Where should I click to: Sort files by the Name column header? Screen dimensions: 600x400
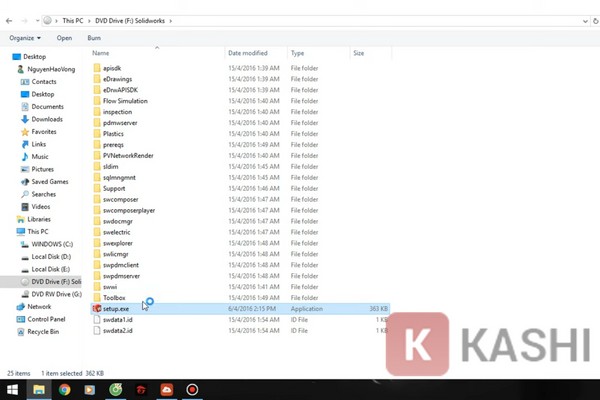pyautogui.click(x=101, y=53)
